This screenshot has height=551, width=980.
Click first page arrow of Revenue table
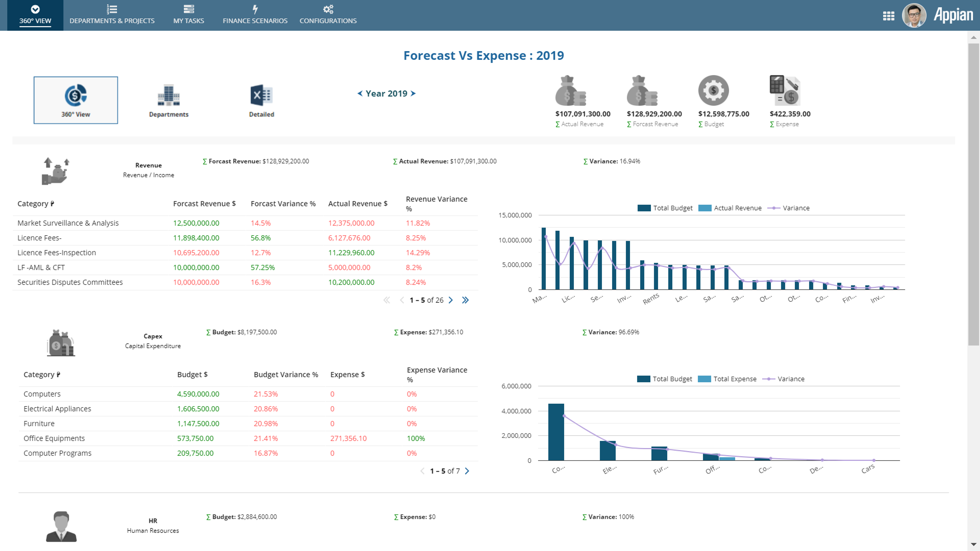point(387,300)
